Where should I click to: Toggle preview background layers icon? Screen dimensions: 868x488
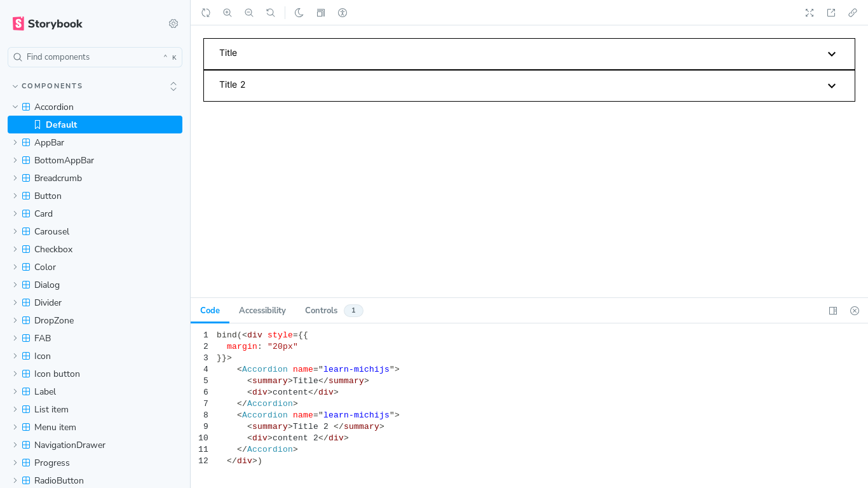click(321, 13)
